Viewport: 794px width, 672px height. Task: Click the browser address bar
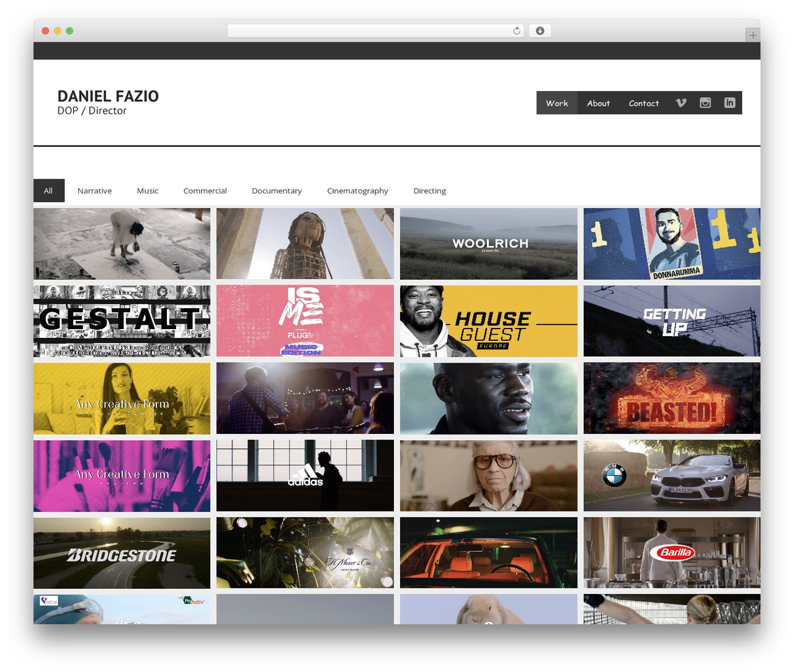(x=375, y=31)
